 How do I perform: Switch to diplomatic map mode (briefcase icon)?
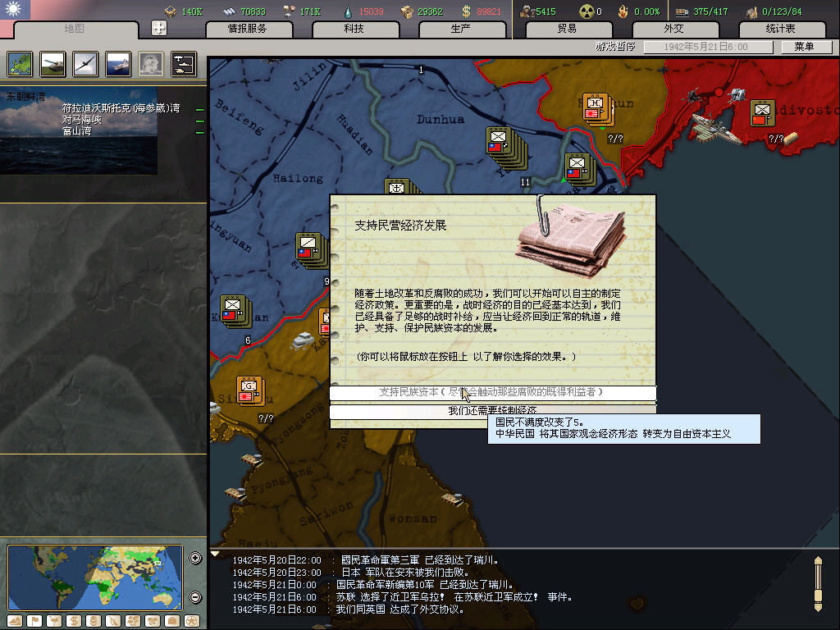click(172, 621)
